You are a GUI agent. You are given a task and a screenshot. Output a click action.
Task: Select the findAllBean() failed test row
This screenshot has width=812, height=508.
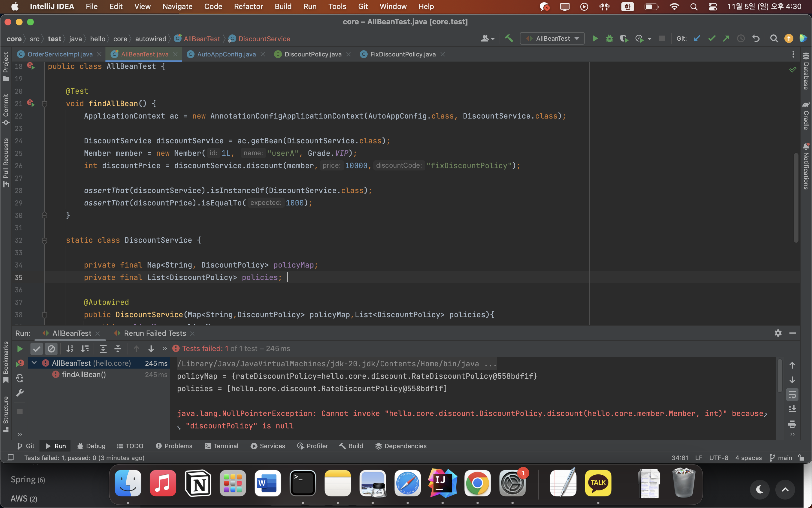(x=99, y=374)
